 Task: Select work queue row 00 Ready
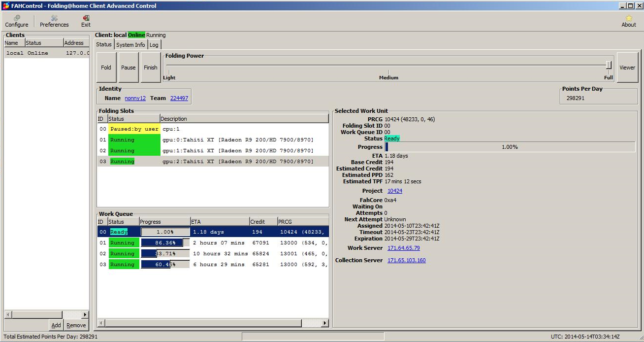(x=213, y=232)
